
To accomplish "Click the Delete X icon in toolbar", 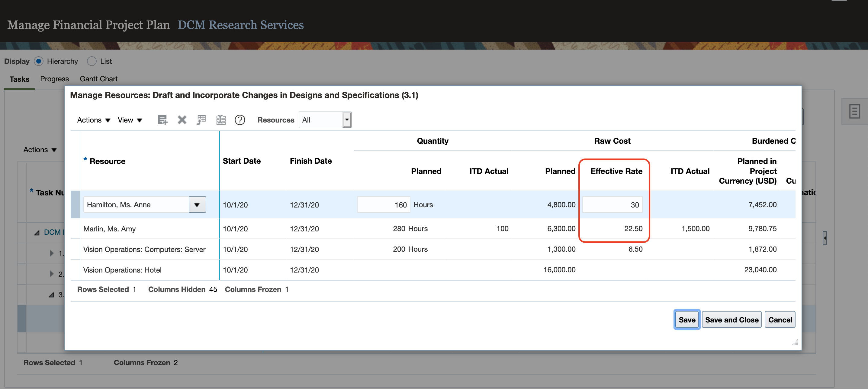I will coord(182,120).
